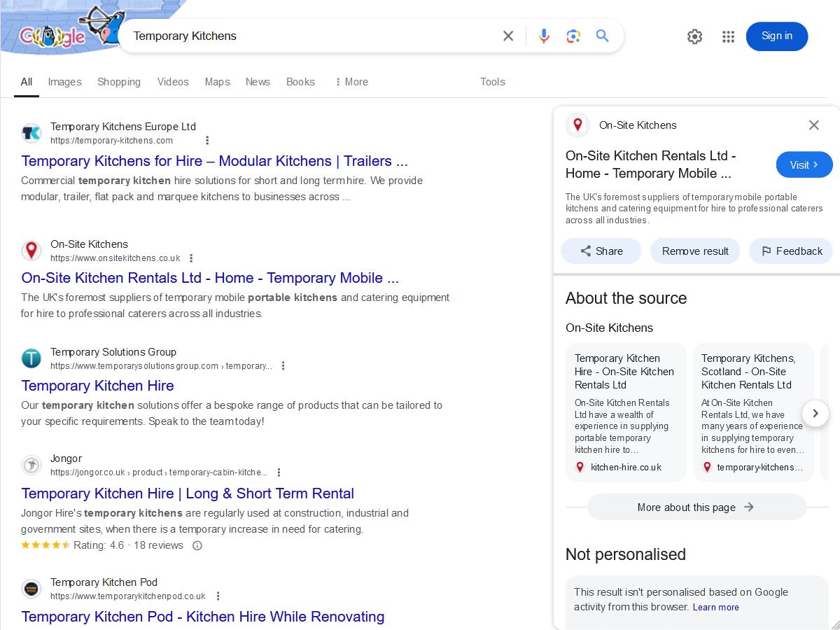
Task: Visit On-Site Kitchen Rentals site
Action: tap(804, 165)
